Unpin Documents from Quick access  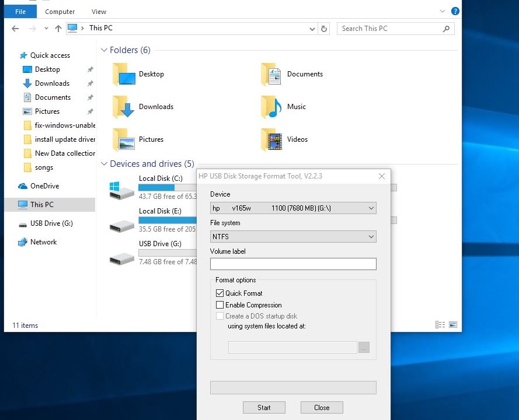tap(90, 97)
